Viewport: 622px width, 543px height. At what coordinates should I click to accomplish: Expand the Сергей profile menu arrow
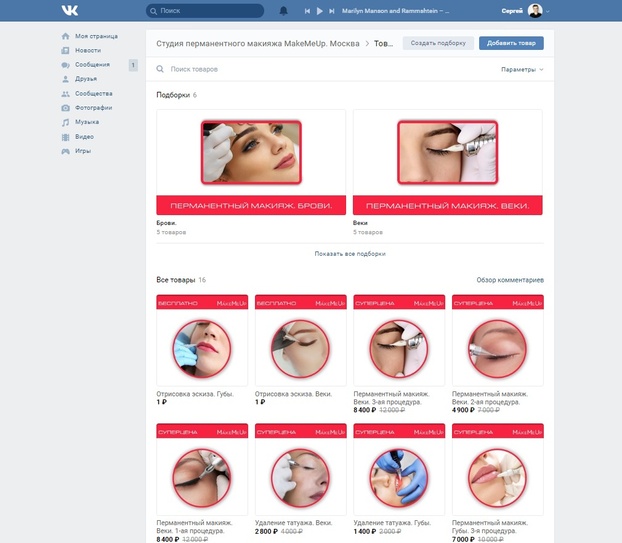[x=547, y=12]
